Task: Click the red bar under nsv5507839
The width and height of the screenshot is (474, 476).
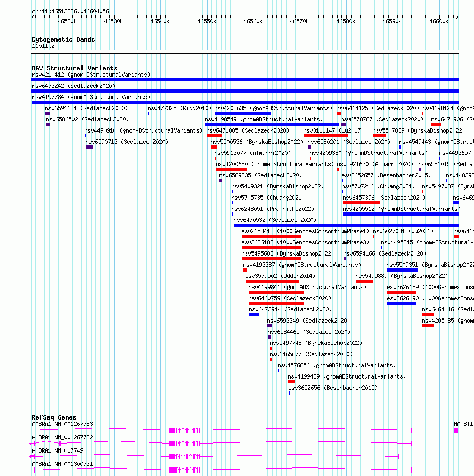Action: pyautogui.click(x=379, y=136)
